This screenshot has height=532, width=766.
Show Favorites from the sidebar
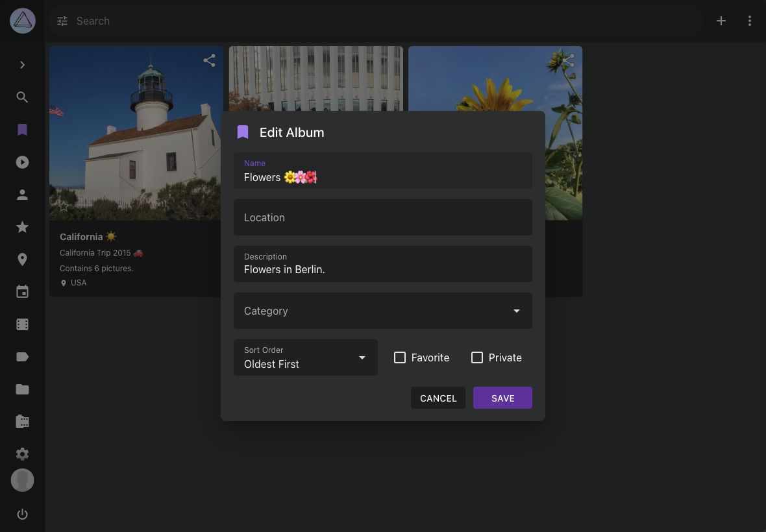(22, 227)
